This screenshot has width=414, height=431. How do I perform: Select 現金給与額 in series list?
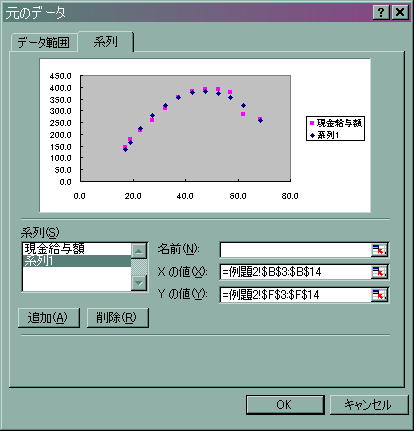[77, 249]
